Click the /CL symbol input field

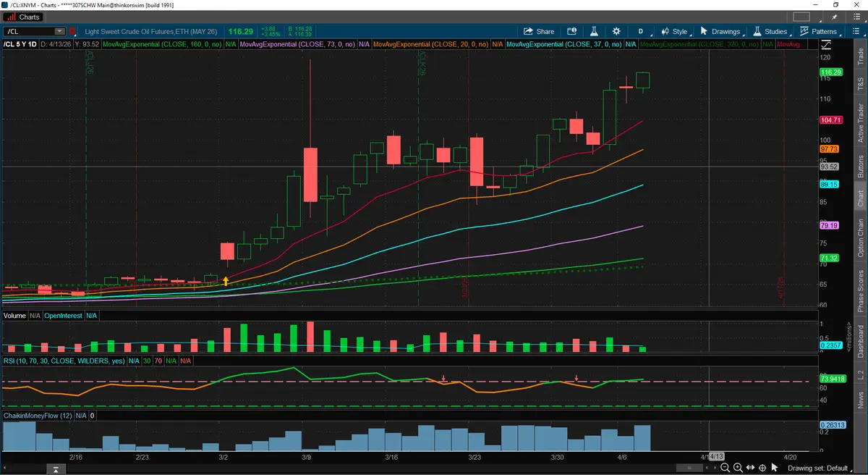click(29, 31)
